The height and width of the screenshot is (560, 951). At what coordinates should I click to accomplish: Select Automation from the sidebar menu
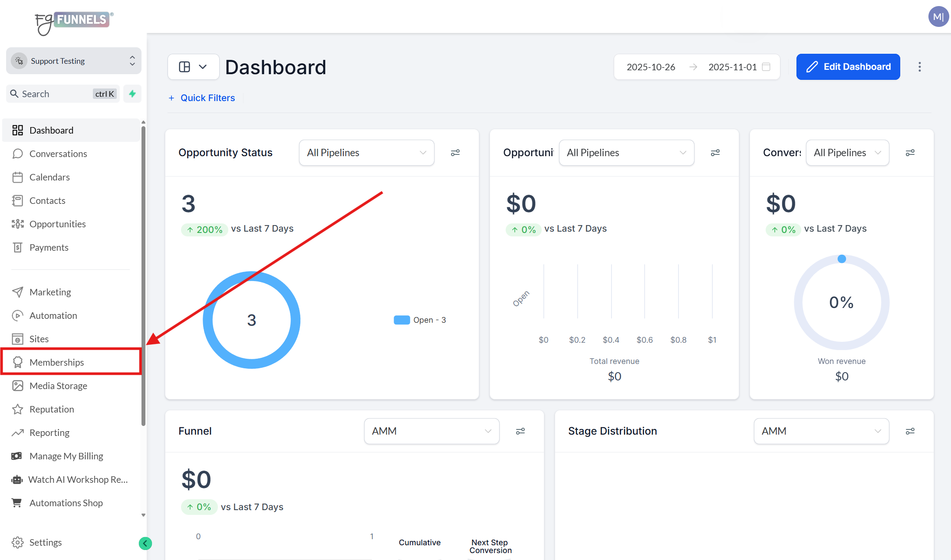(53, 316)
